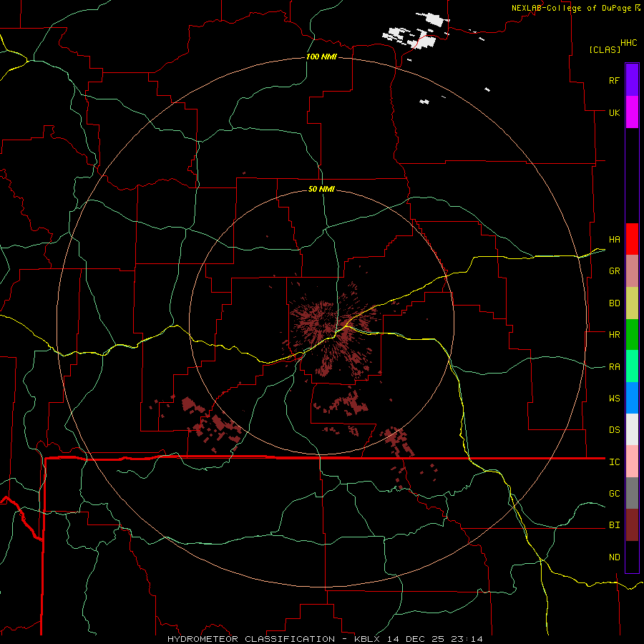Screen dimensions: 644x644
Task: Click the '23:14' timestamp
Action: pos(469,639)
